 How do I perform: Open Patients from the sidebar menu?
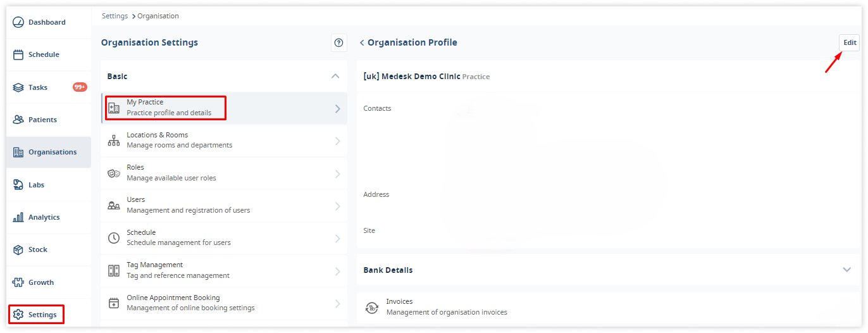pos(49,120)
